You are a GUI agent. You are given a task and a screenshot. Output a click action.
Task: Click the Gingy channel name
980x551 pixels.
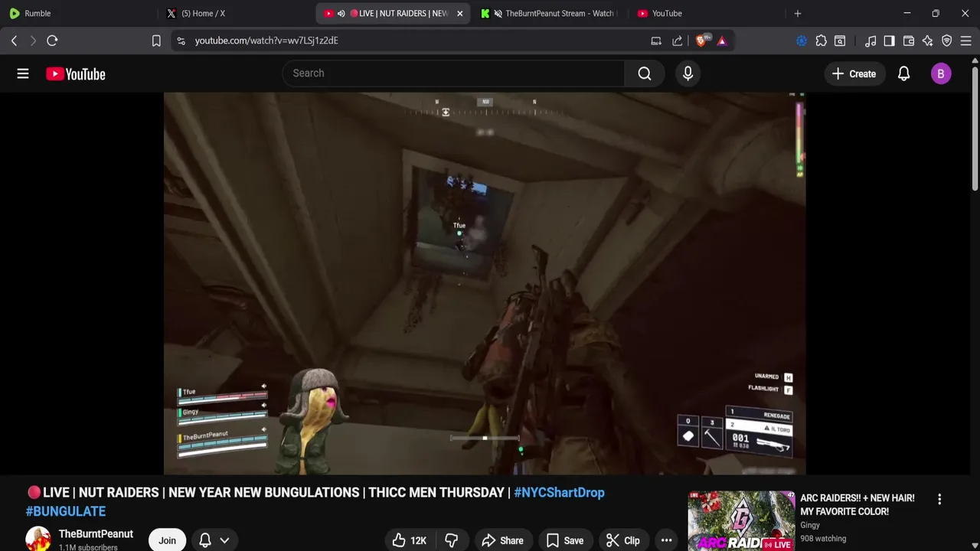pyautogui.click(x=810, y=525)
